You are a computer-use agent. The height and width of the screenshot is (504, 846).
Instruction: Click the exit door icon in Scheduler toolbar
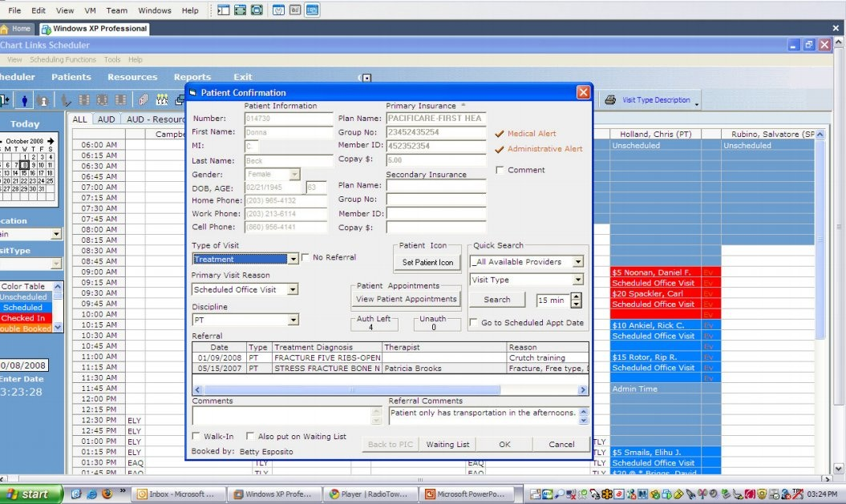click(5, 99)
